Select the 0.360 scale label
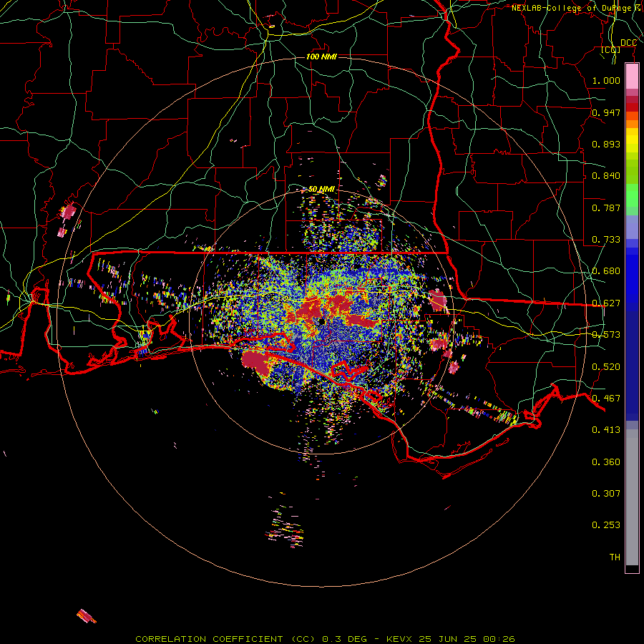This screenshot has height=644, width=644. 606,462
